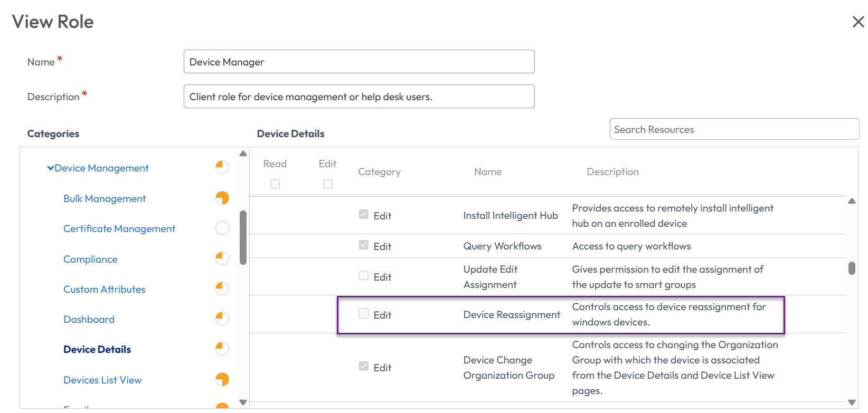The height and width of the screenshot is (413, 868).
Task: Go to the Devices List View category
Action: (102, 380)
